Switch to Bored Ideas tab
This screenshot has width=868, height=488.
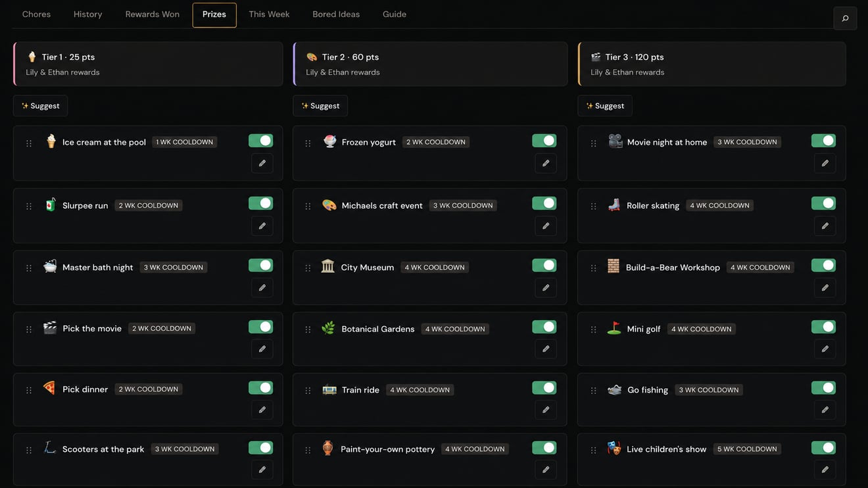pos(336,14)
